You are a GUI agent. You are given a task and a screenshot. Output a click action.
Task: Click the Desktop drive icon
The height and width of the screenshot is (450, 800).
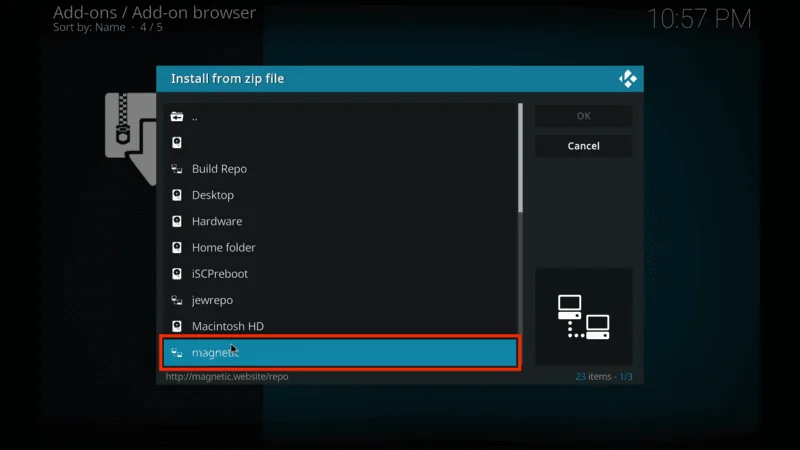click(177, 195)
